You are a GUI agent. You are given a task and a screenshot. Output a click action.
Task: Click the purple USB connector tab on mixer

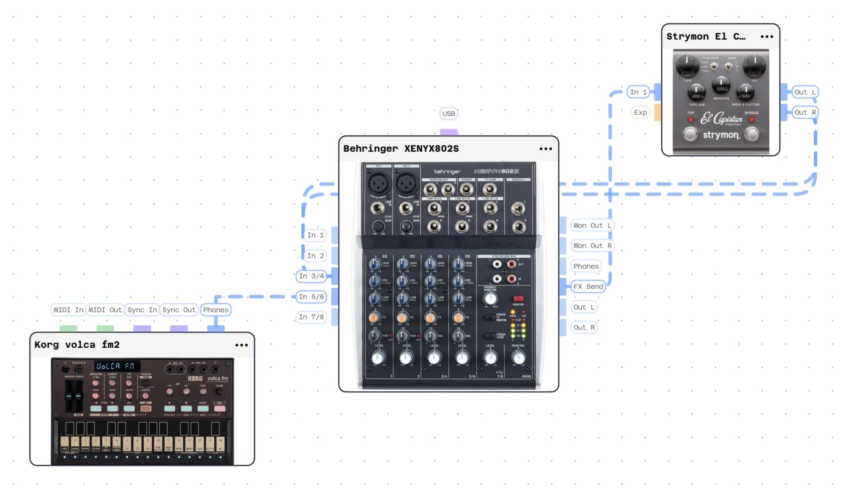point(449,132)
